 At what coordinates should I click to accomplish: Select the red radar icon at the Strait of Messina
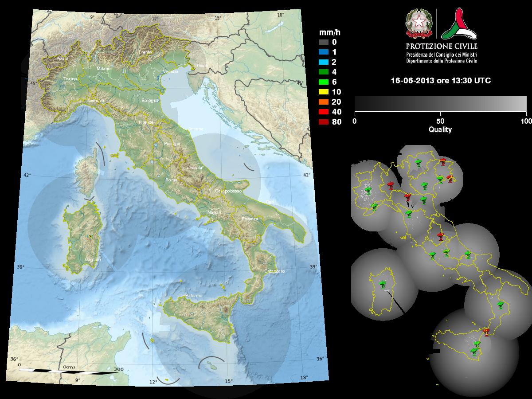click(x=486, y=331)
